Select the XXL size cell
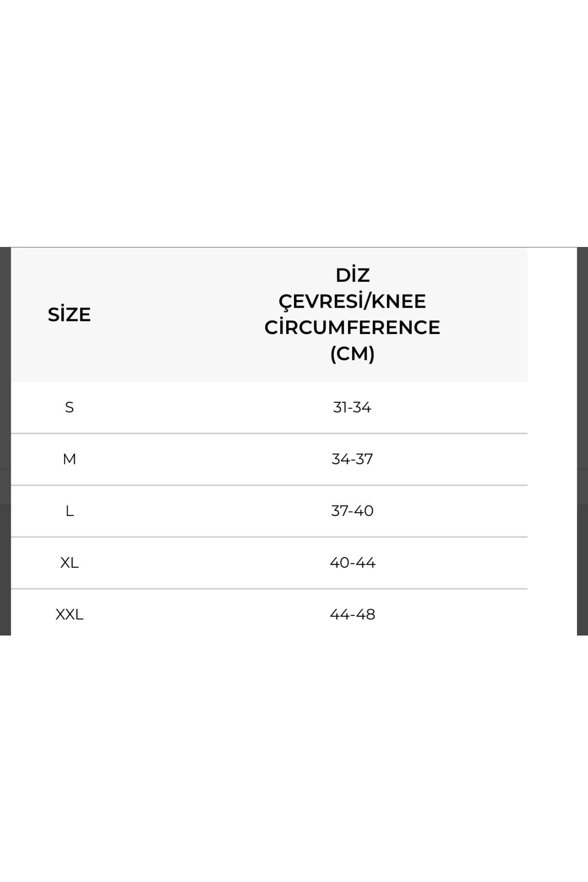This screenshot has height=882, width=588. [69, 614]
